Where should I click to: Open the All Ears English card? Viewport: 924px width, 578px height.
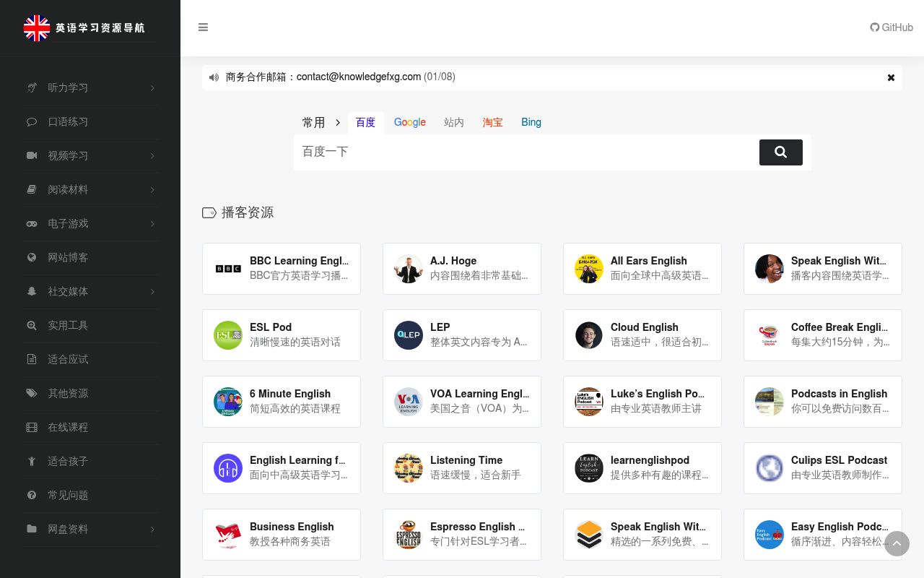tap(642, 269)
